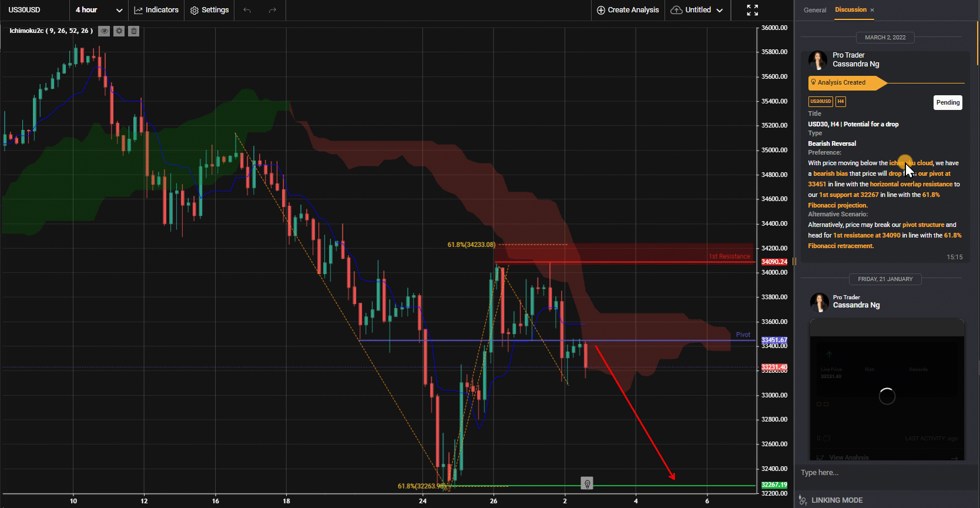
Task: Switch to the General tab
Action: 815,10
